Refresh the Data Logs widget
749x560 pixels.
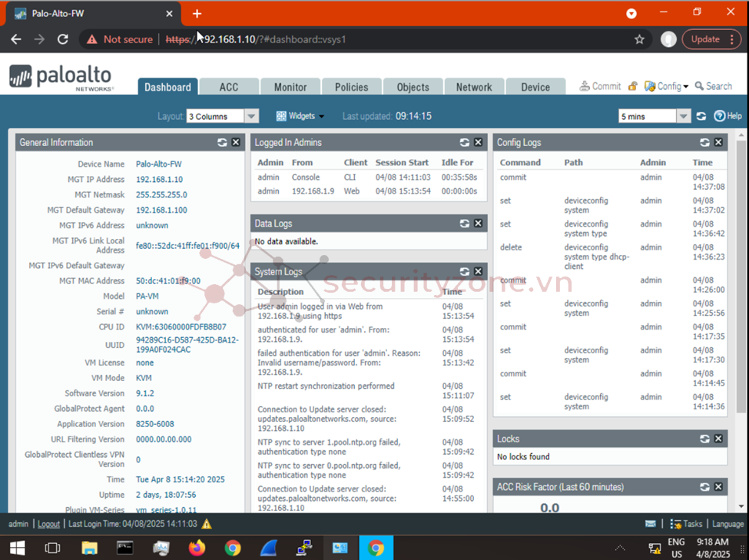464,224
